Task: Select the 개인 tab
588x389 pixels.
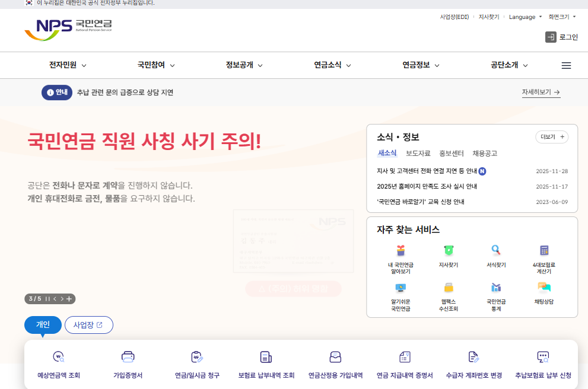Action: pos(43,324)
